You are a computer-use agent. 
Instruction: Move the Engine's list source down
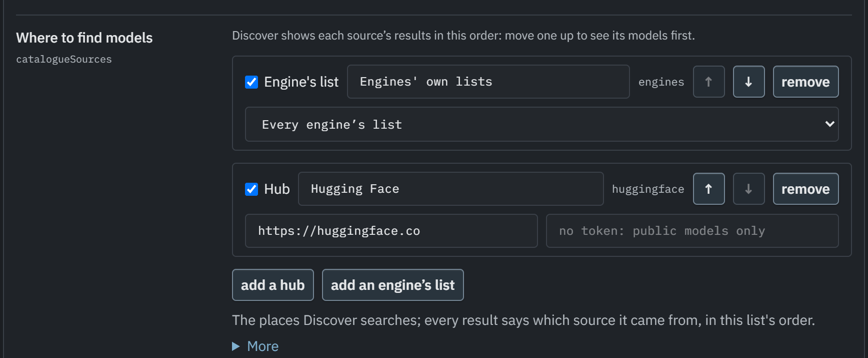pyautogui.click(x=748, y=82)
